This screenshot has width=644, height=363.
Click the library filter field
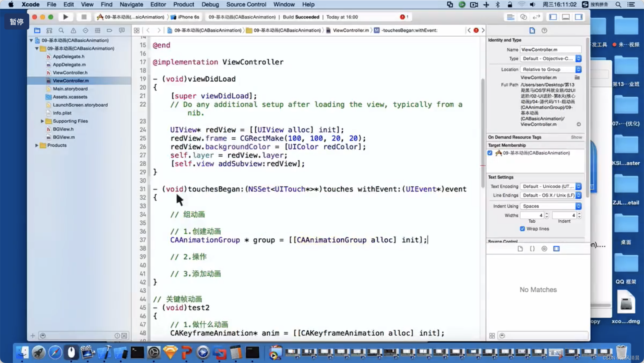click(x=543, y=336)
